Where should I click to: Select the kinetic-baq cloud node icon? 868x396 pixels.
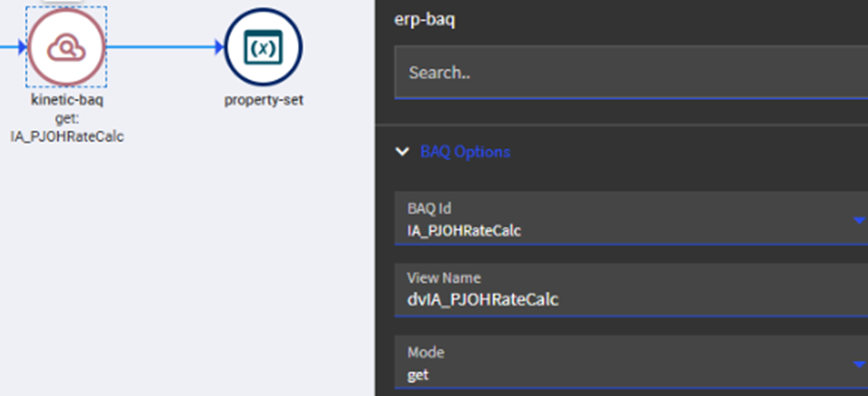[66, 46]
